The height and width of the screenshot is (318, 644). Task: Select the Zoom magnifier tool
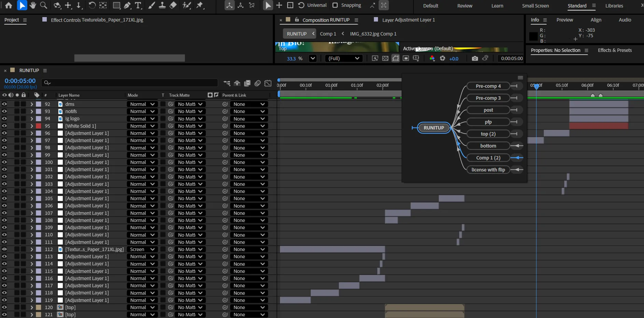pos(43,5)
